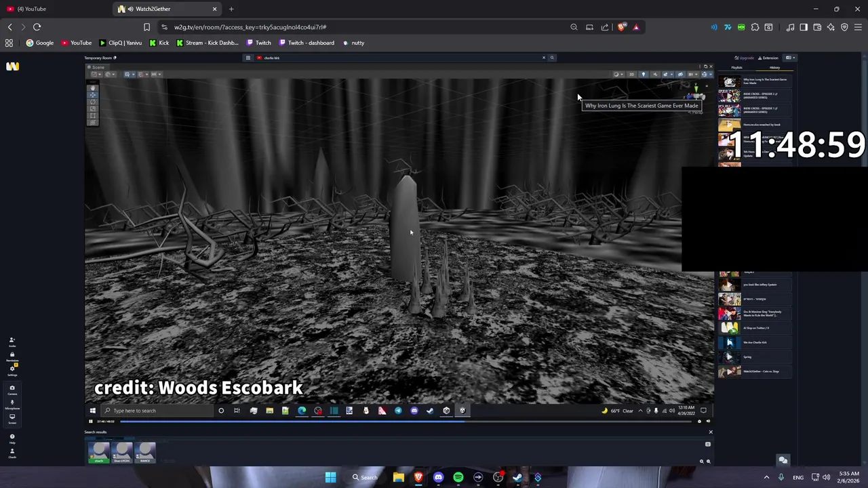Open the Extensions puzzle icon
The height and width of the screenshot is (488, 868).
pyautogui.click(x=755, y=27)
